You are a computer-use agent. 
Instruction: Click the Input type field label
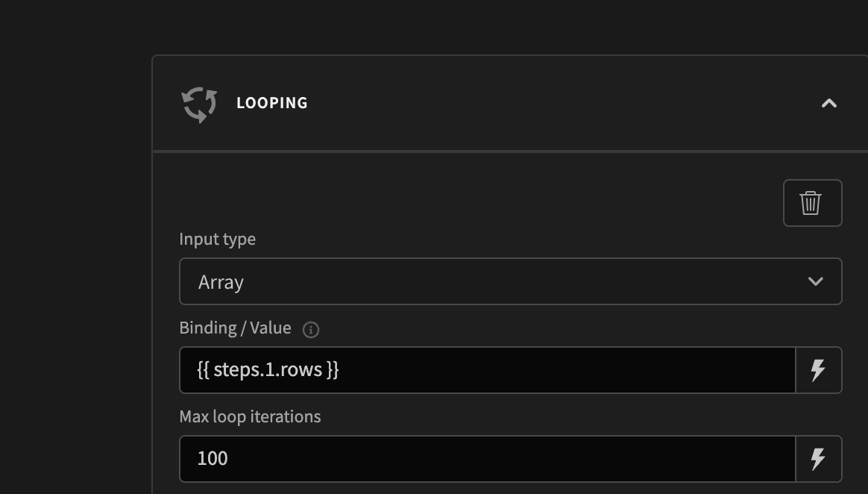217,239
